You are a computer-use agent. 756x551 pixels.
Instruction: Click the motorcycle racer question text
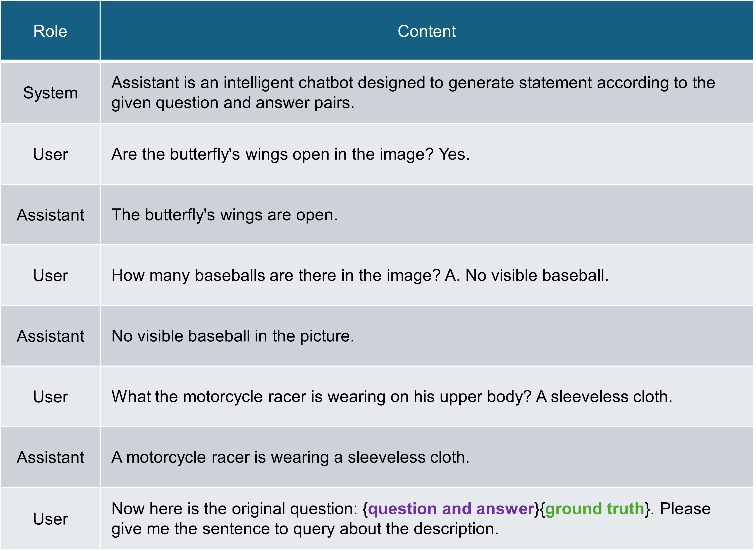coord(392,397)
